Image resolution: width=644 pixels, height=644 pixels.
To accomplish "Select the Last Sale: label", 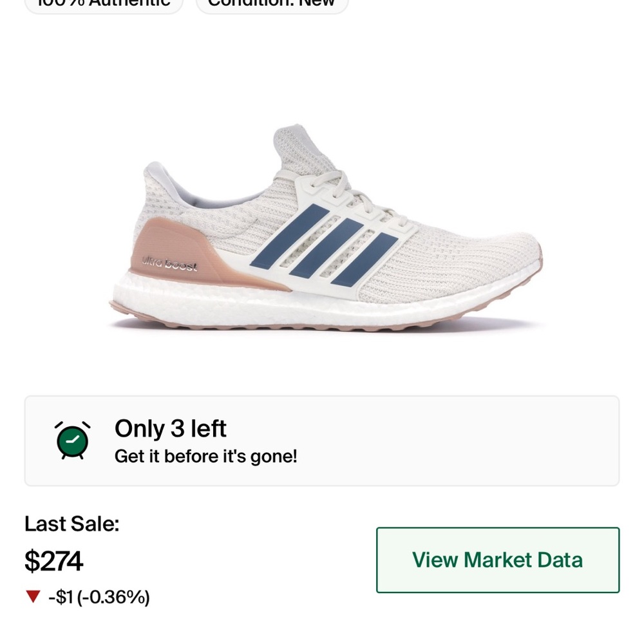I will pos(71,524).
